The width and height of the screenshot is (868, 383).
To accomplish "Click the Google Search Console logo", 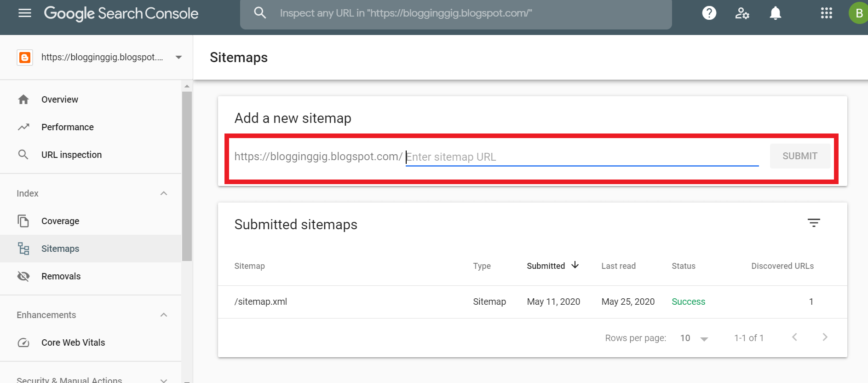I will pos(121,13).
